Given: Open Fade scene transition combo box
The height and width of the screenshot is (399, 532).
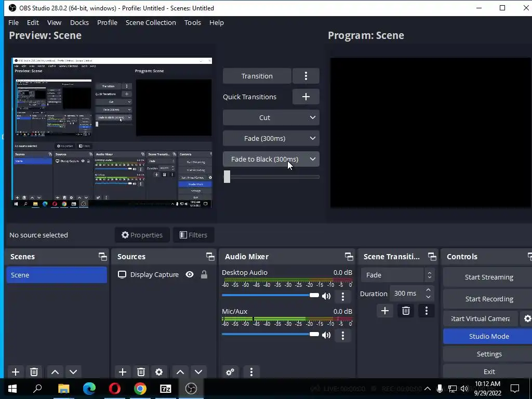Looking at the screenshot, I should click(397, 275).
